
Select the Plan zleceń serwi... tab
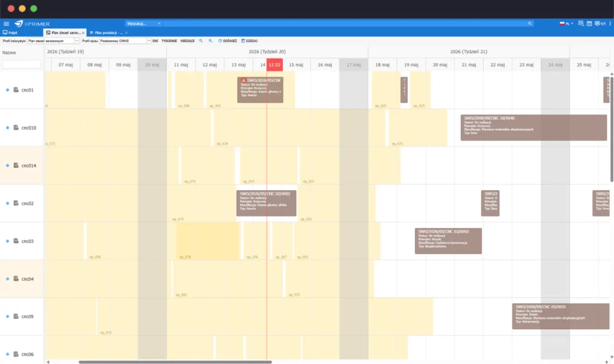(x=64, y=33)
